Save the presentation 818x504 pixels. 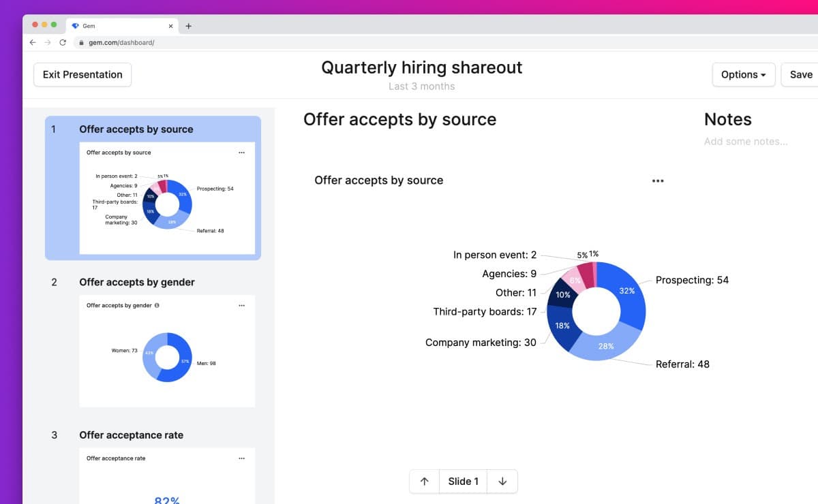click(801, 75)
